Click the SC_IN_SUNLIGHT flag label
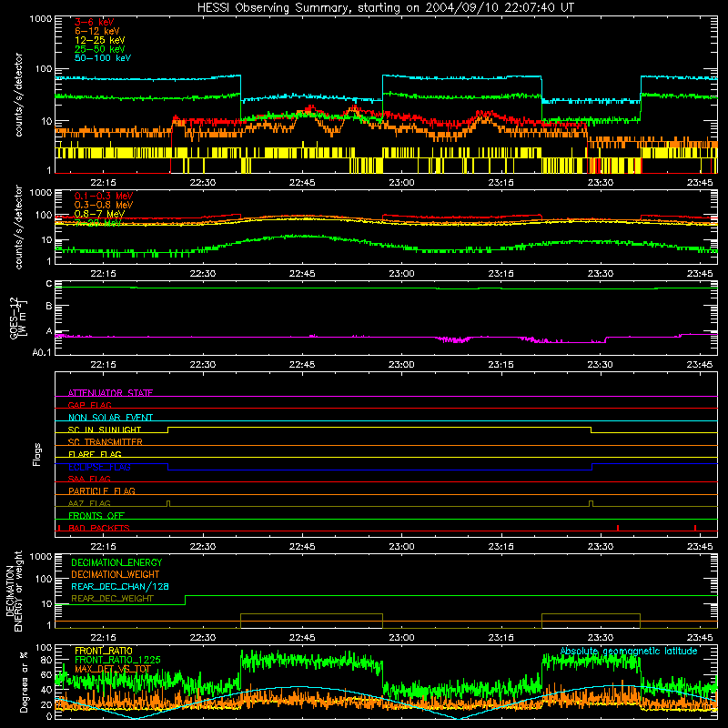This screenshot has width=728, height=728. click(104, 430)
